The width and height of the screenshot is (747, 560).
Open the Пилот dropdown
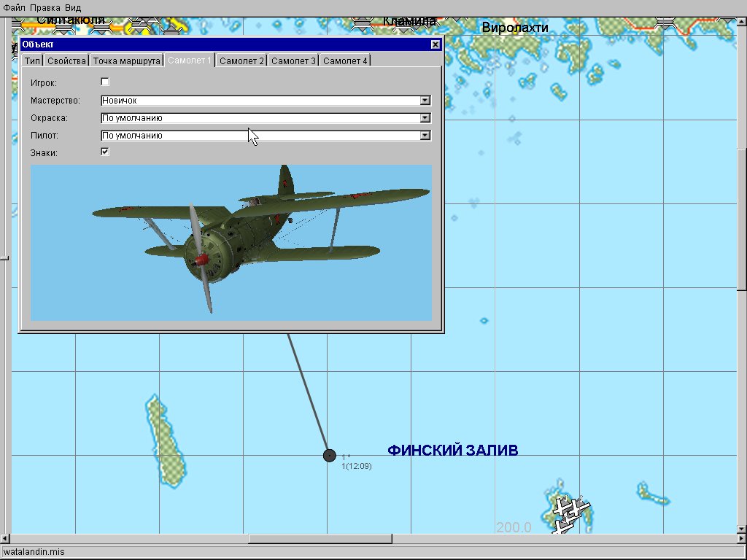425,136
